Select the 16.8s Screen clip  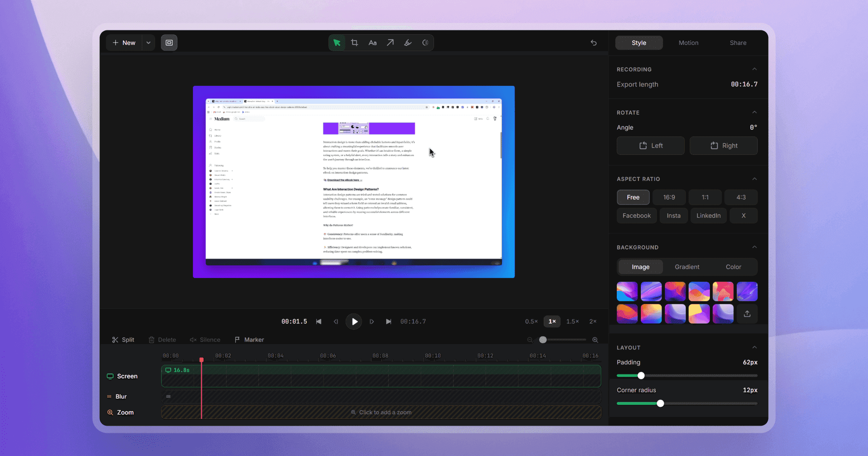coord(381,376)
